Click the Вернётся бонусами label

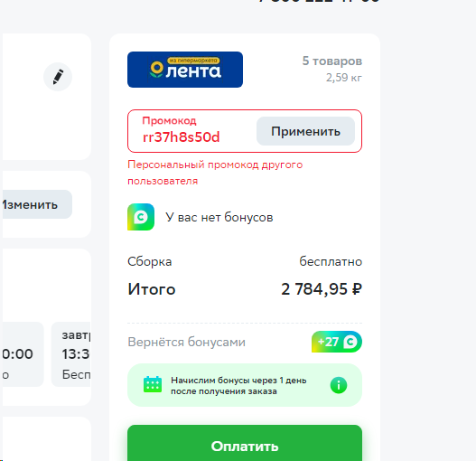click(x=186, y=342)
